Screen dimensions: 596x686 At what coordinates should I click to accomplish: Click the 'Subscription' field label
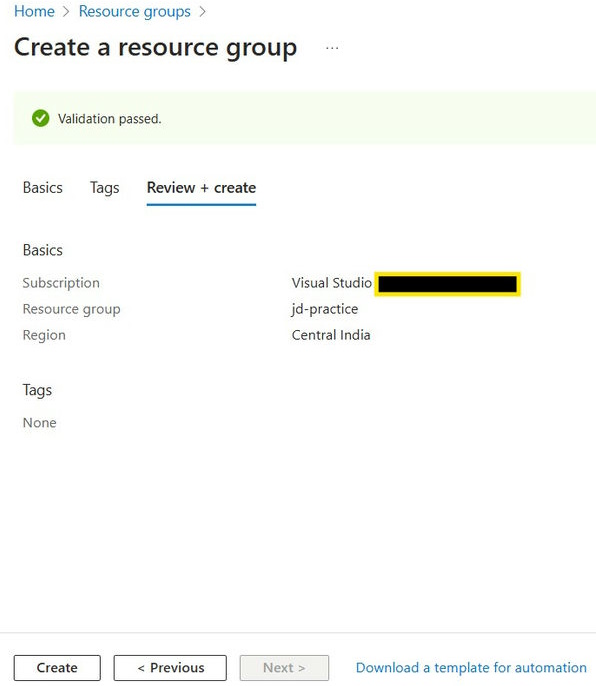61,283
